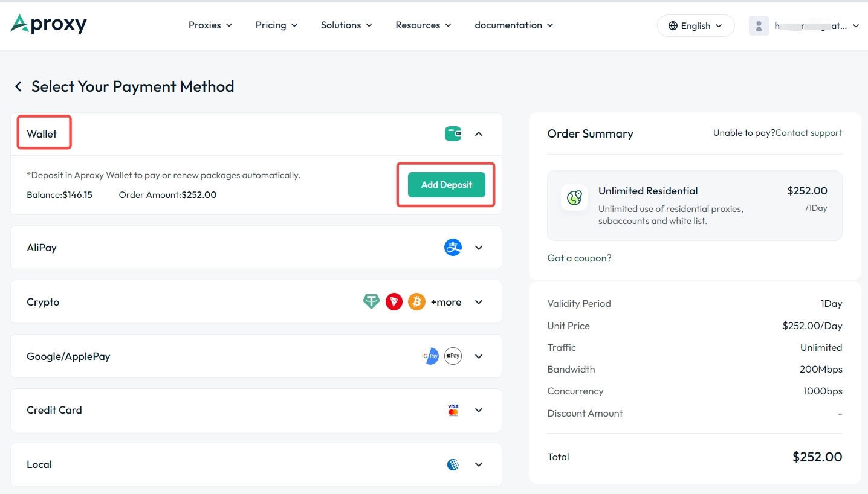Click the Add Deposit button

tap(447, 185)
